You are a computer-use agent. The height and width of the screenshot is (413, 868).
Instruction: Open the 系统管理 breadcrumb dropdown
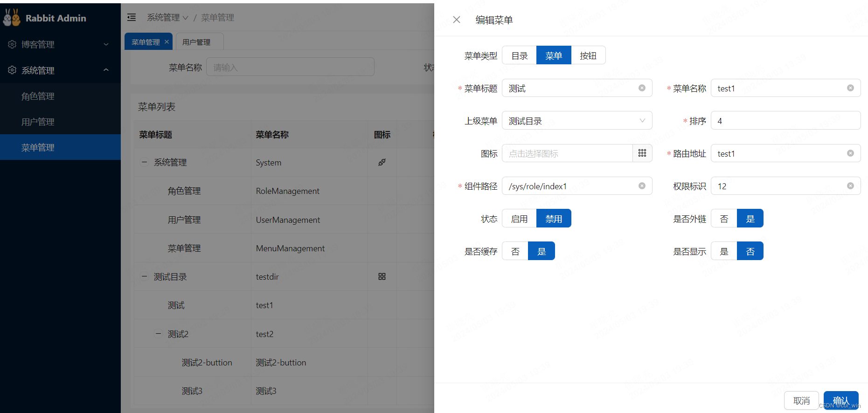pyautogui.click(x=168, y=17)
